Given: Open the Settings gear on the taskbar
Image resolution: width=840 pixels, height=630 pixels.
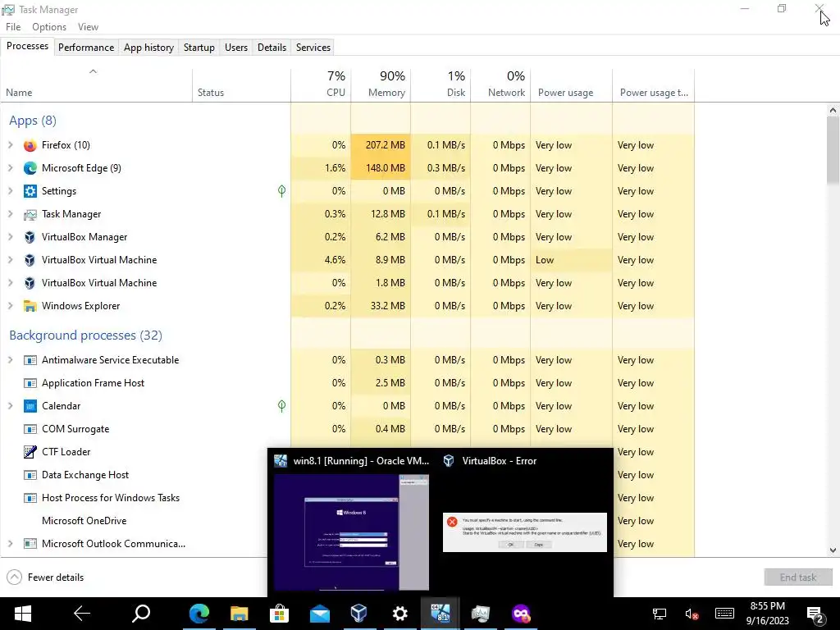Looking at the screenshot, I should [399, 614].
